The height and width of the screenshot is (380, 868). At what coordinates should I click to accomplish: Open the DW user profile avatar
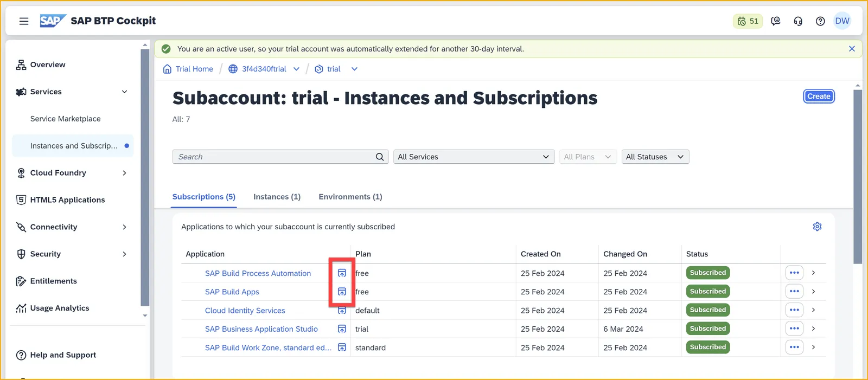click(x=843, y=21)
